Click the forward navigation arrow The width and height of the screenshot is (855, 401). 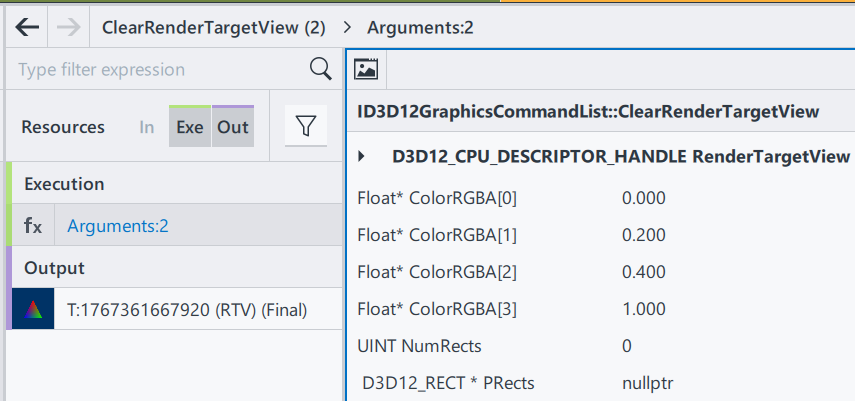[x=68, y=27]
